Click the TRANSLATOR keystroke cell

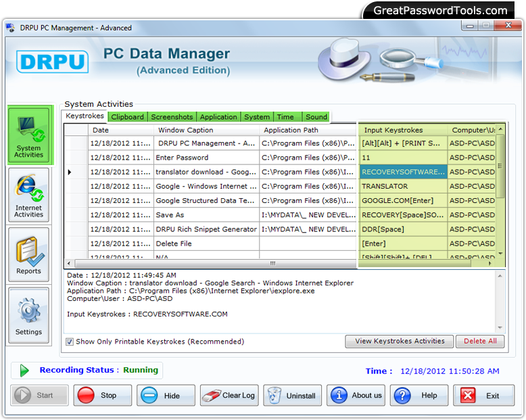(403, 186)
